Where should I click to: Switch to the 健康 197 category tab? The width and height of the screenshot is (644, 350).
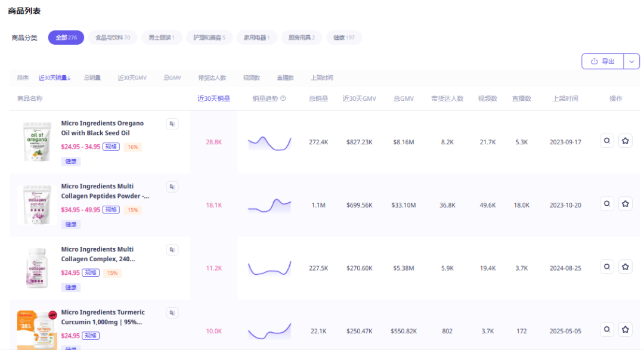(343, 38)
